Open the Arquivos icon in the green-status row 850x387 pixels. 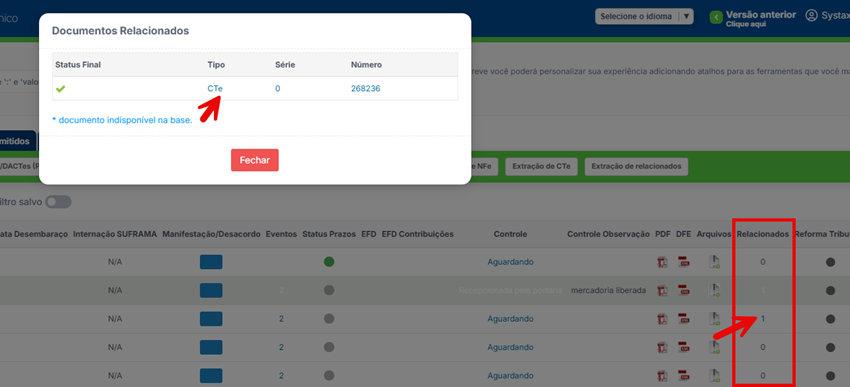(714, 262)
